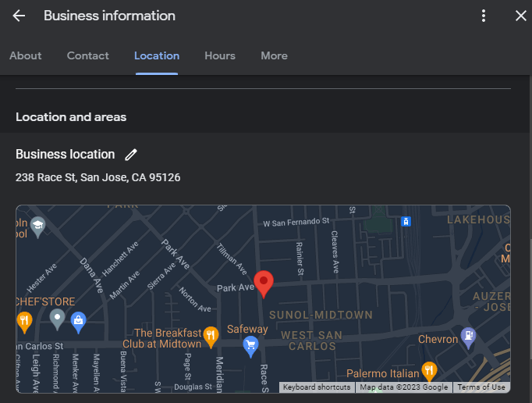Switch to the Contact tab
The width and height of the screenshot is (532, 403).
pos(88,55)
